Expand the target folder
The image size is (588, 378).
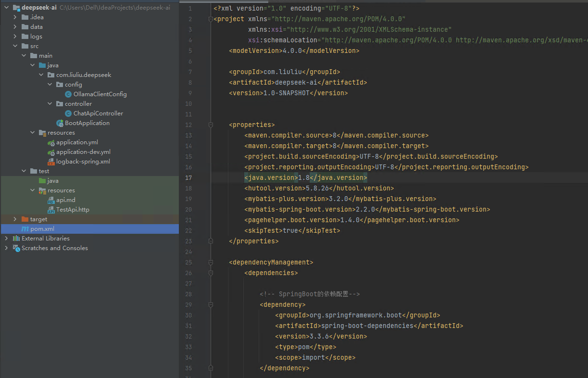click(15, 219)
